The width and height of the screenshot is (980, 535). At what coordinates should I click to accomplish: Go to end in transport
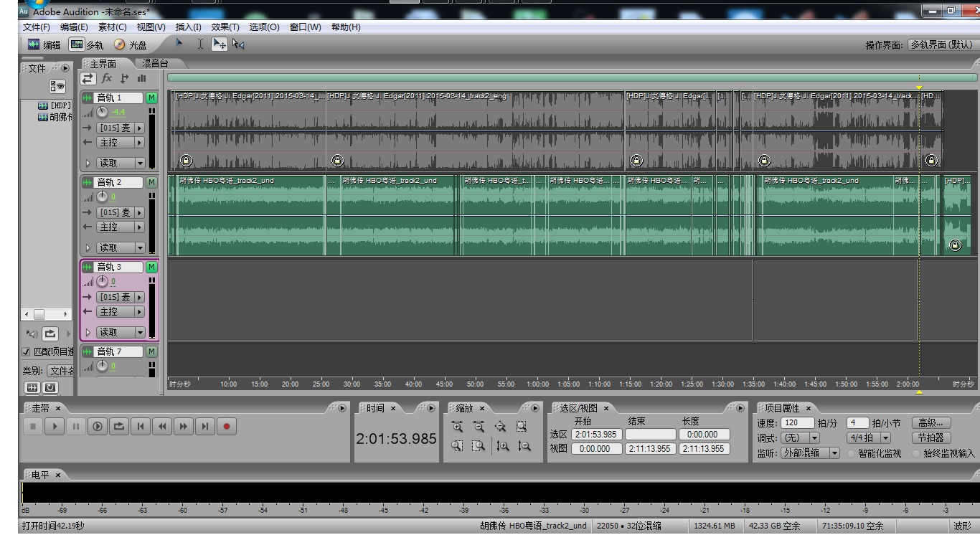205,426
